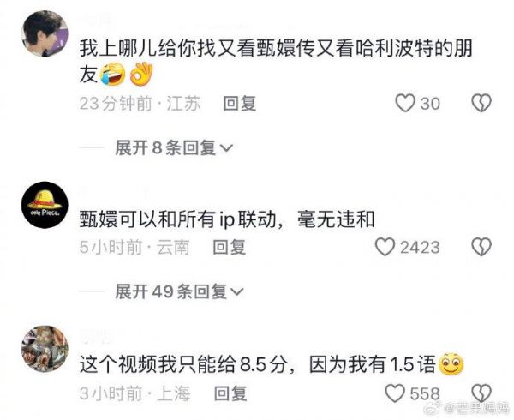Expand 展开 49 条回复
The image size is (514, 420).
click(x=179, y=291)
